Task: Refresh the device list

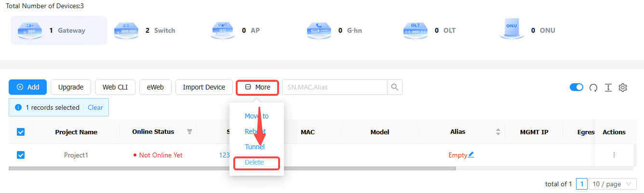Action: coord(594,88)
